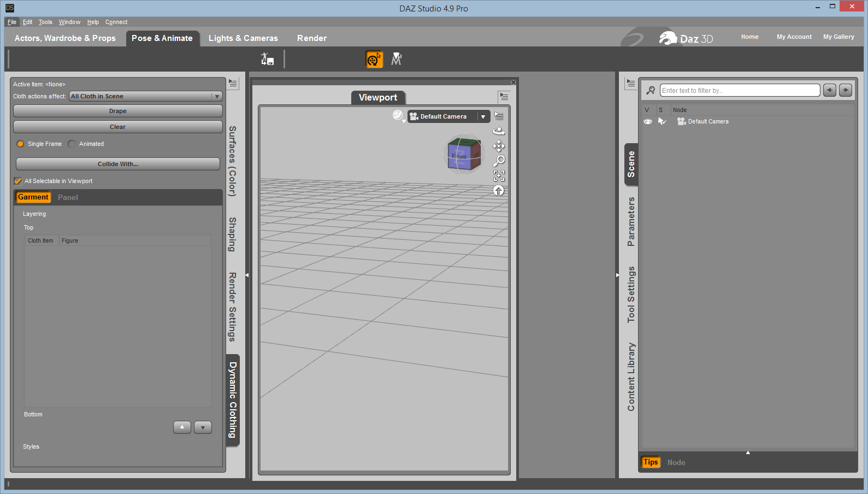Click the Clear button

coord(118,127)
